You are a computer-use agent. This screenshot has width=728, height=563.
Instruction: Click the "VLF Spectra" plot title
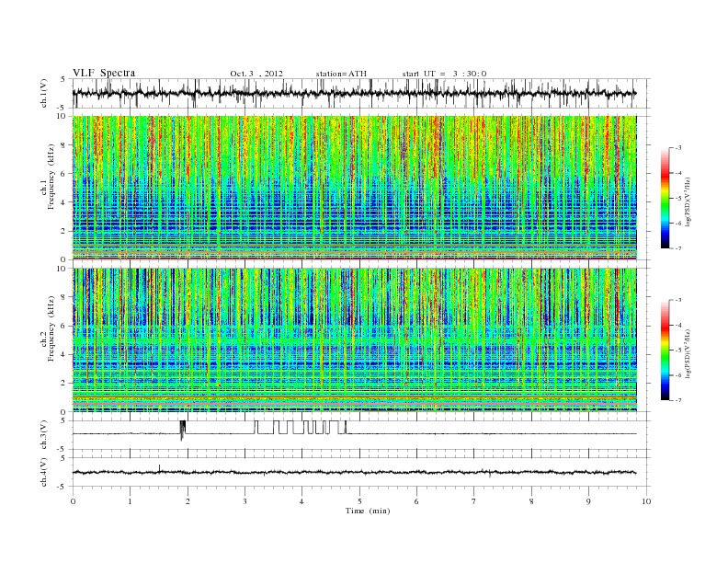tap(104, 73)
